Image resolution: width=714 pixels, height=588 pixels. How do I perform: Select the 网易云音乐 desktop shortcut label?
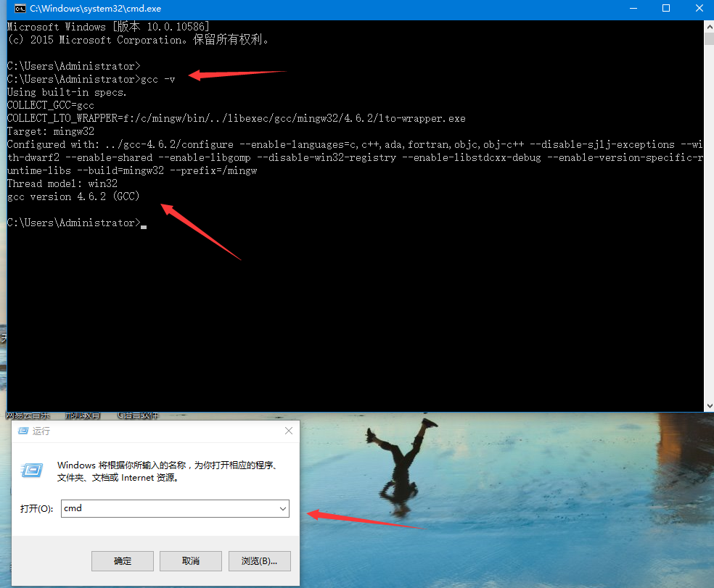pyautogui.click(x=28, y=415)
